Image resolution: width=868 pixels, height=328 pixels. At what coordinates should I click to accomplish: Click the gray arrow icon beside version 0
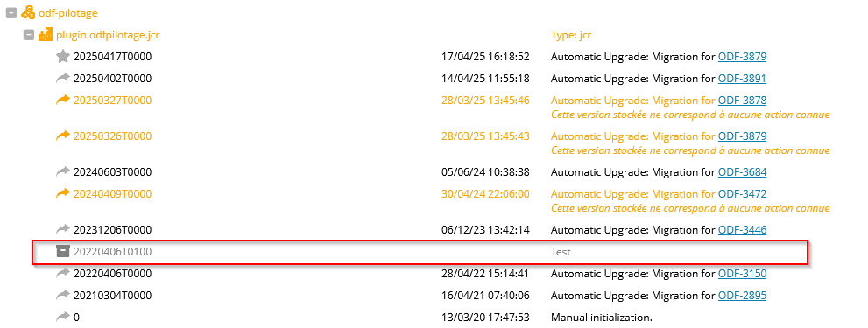(x=63, y=317)
